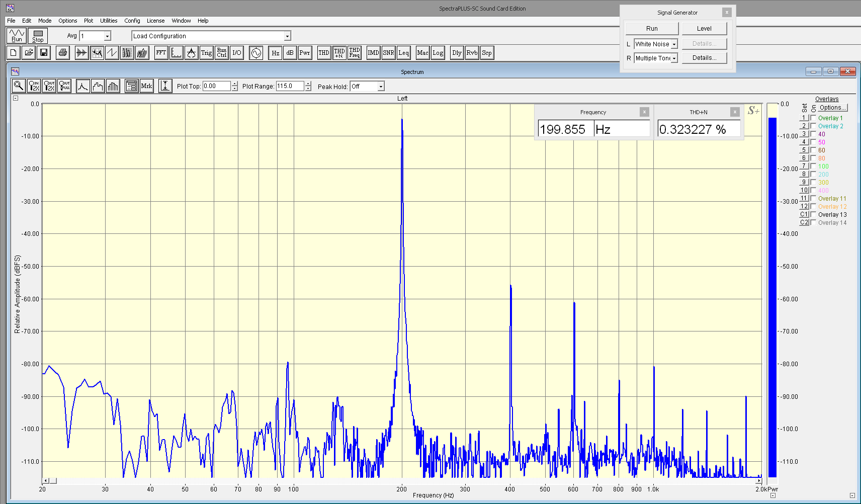Open the calibration icon beside Trig

click(191, 52)
